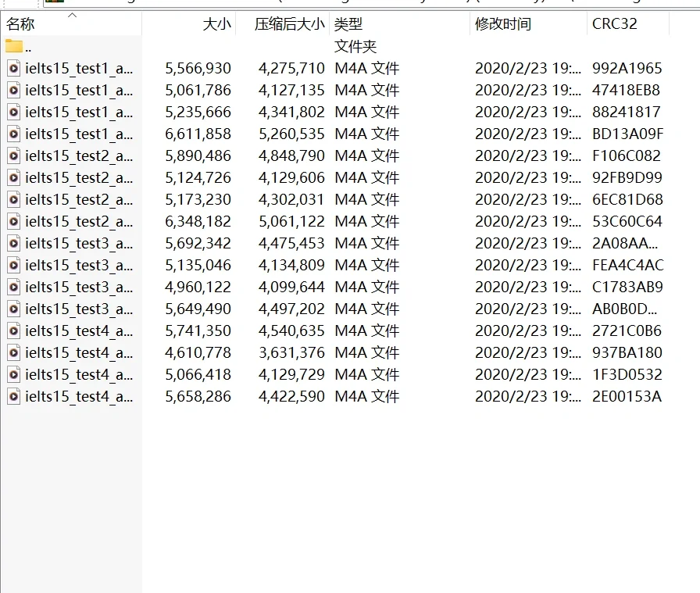Click the compressed size value 4,540,635
This screenshot has width=700, height=593.
291,331
